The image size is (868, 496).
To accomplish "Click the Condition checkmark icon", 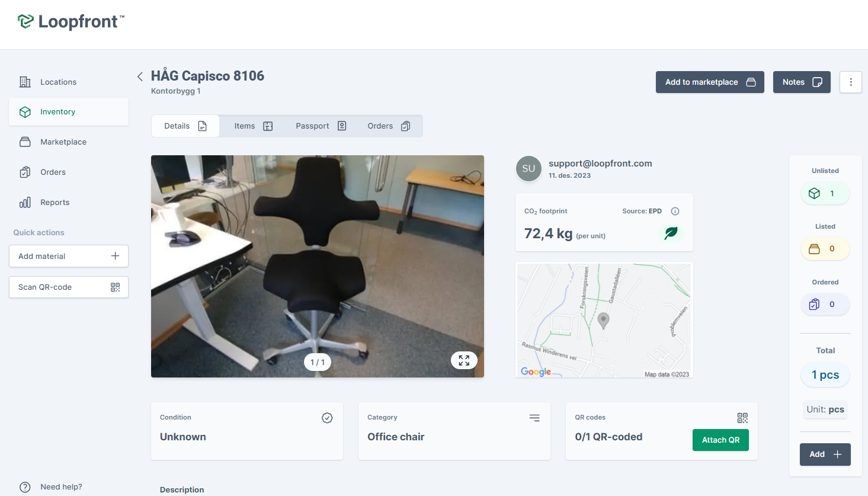I will (x=327, y=418).
